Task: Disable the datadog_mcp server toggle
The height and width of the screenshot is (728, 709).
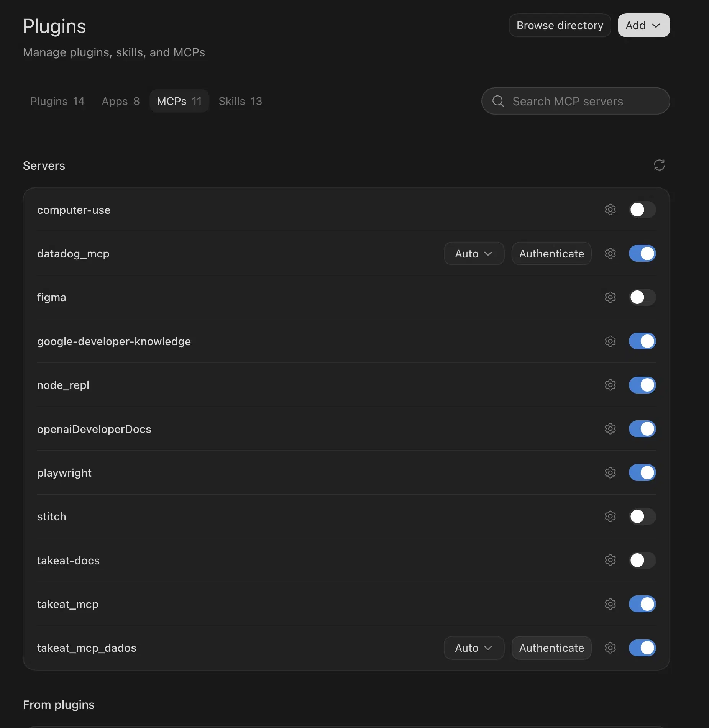Action: click(x=642, y=253)
